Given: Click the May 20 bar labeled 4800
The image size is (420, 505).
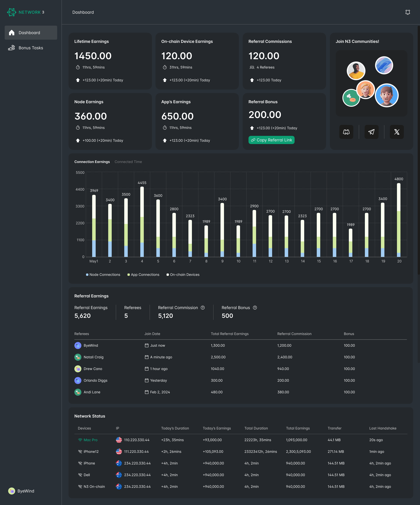Looking at the screenshot, I should coord(399,220).
